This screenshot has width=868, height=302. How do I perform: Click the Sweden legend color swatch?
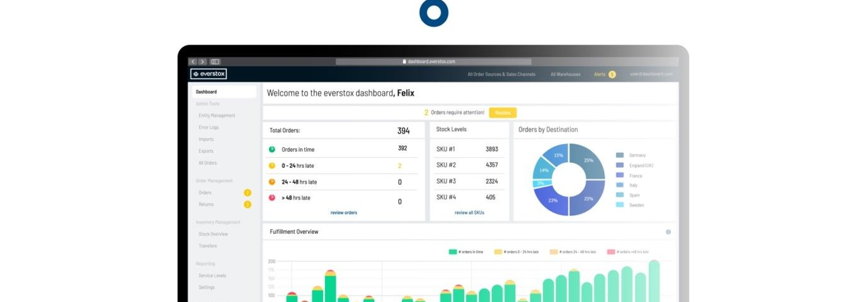[x=620, y=205]
